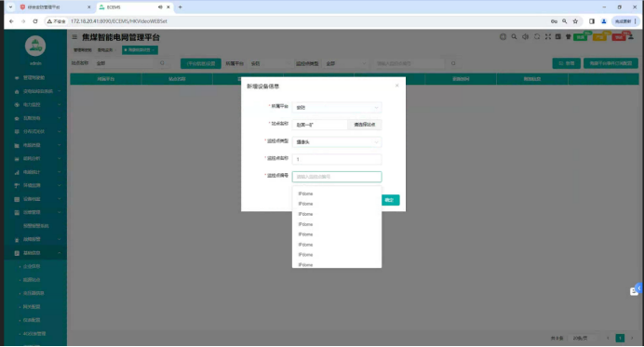Collapse the 基础信息 sidebar menu
The width and height of the screenshot is (644, 347).
(x=36, y=253)
